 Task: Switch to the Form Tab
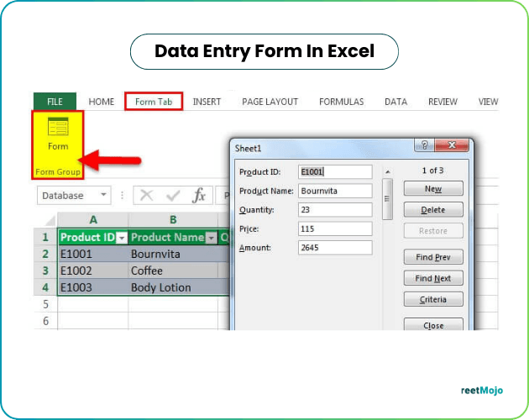[154, 102]
